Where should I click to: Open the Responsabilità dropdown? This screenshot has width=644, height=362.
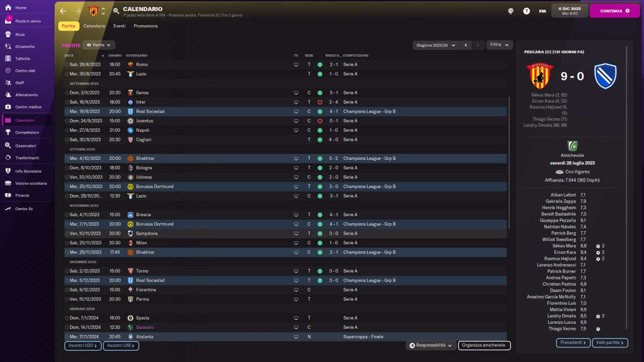pyautogui.click(x=431, y=345)
